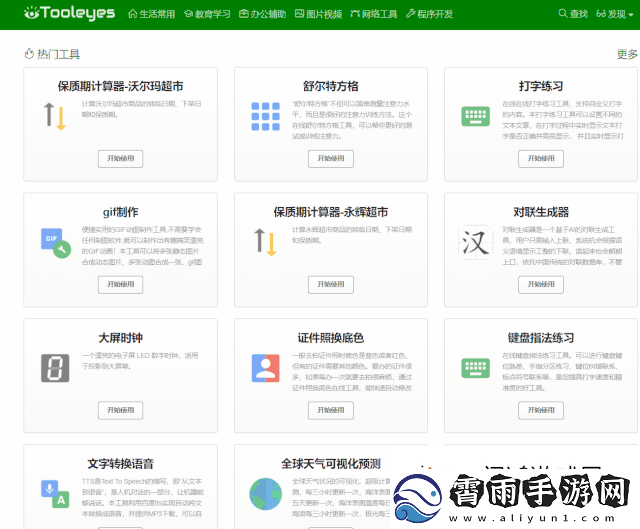
Task: Click 开始使用 under 键盘指法练习
Action: tap(541, 410)
